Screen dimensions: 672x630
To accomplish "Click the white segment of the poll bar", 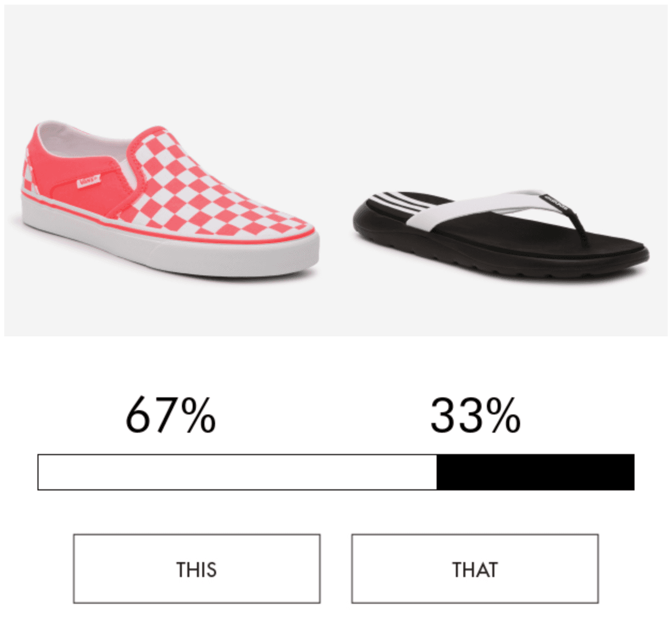I will tap(237, 472).
